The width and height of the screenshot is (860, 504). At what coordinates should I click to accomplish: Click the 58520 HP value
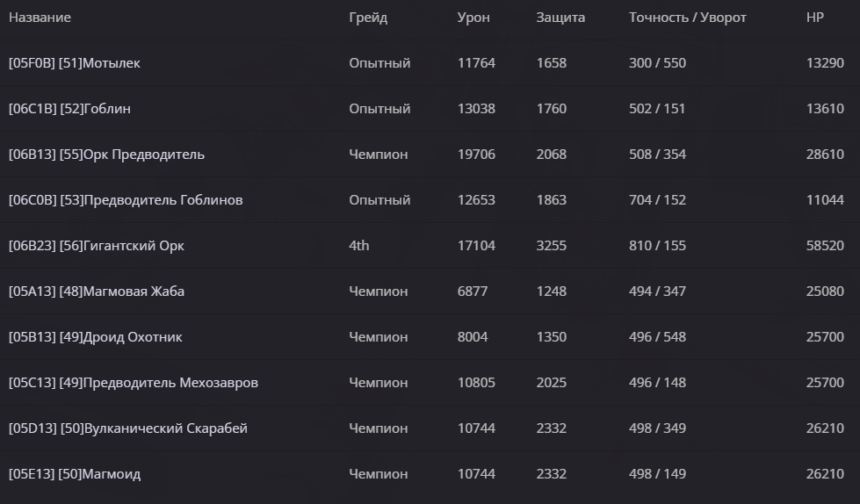pyautogui.click(x=825, y=246)
